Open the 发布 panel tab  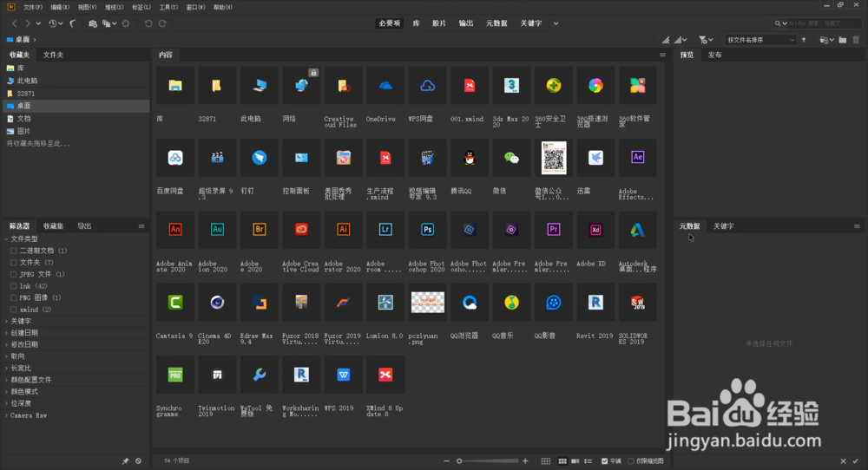714,55
